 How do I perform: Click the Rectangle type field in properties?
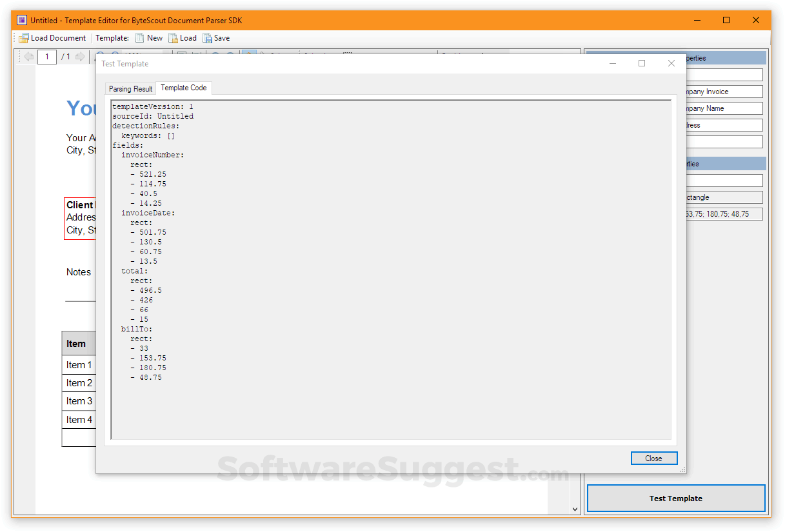[724, 197]
